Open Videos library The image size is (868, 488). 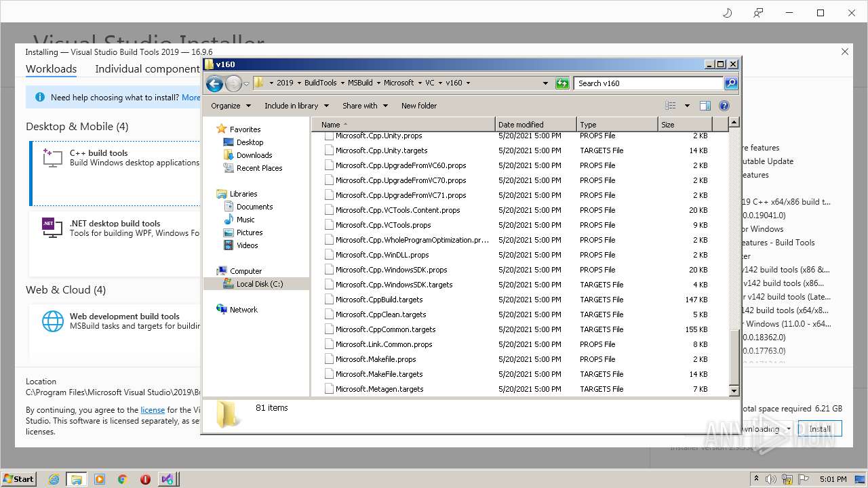point(247,245)
